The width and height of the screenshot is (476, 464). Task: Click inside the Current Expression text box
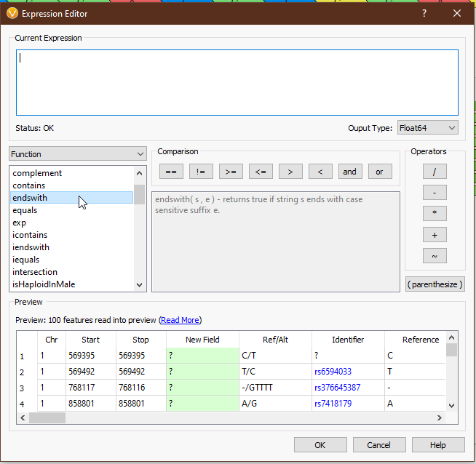click(x=237, y=82)
